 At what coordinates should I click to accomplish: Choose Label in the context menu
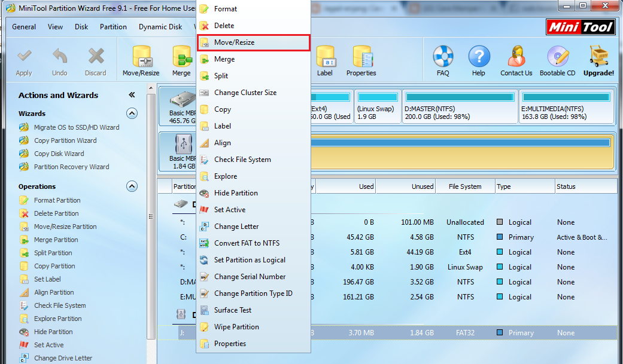[x=254, y=126]
